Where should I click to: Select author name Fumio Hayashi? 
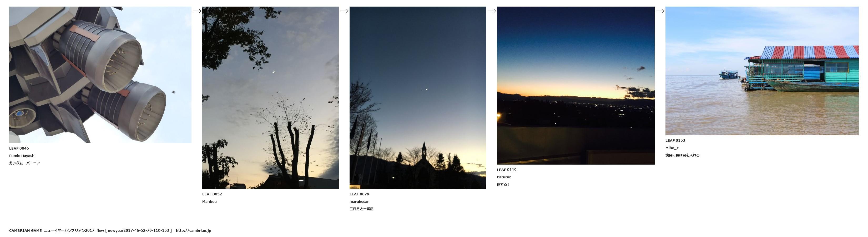22,156
